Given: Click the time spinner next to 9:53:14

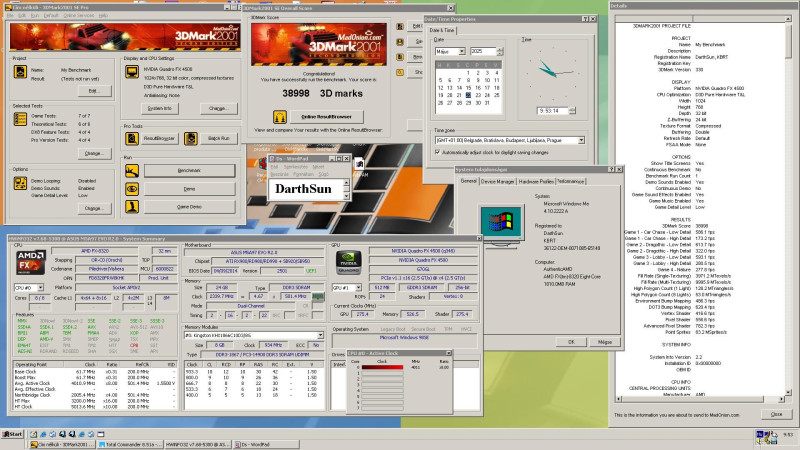Looking at the screenshot, I should 572,111.
